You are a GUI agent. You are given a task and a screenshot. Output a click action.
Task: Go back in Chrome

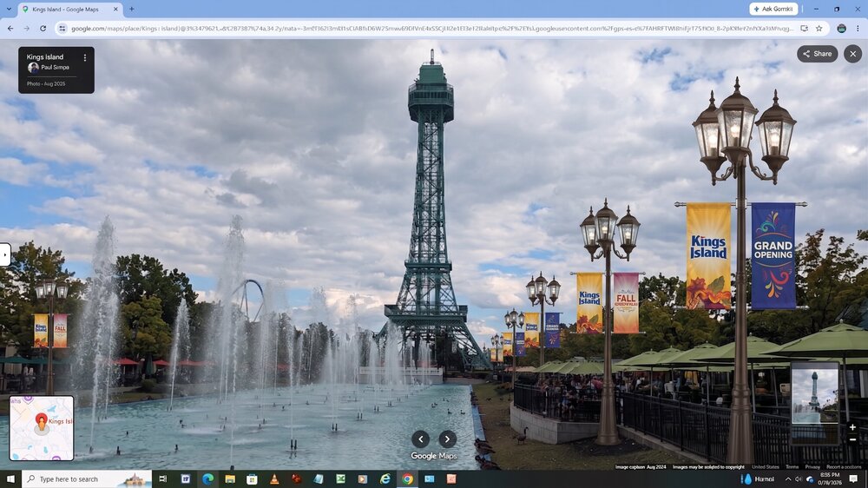[10, 29]
